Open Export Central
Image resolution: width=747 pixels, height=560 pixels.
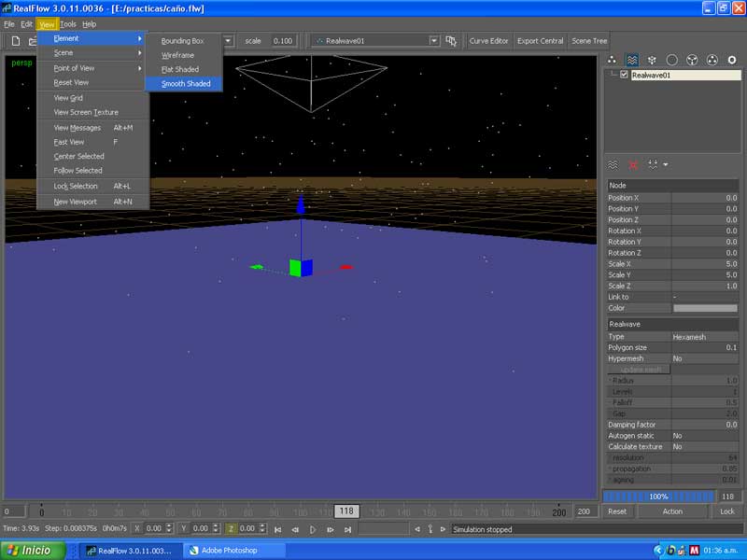[541, 41]
